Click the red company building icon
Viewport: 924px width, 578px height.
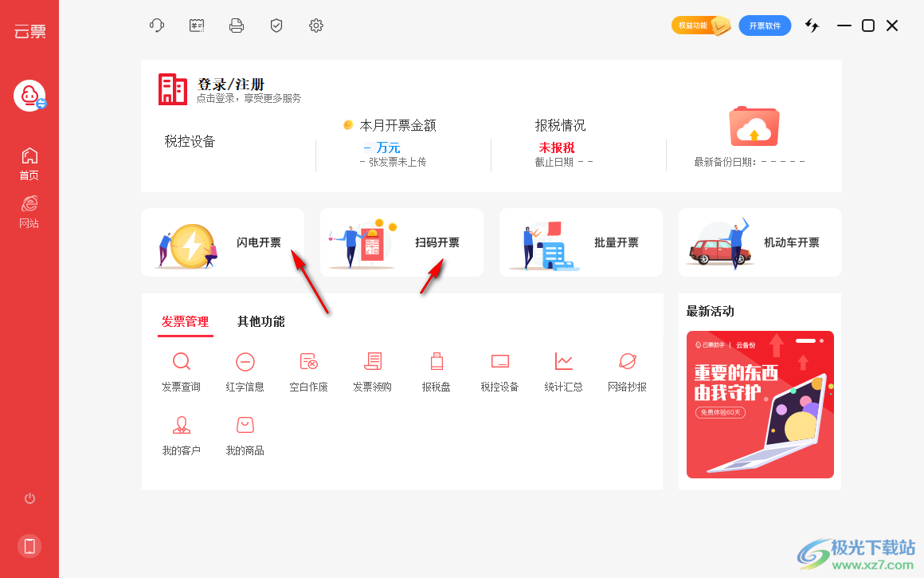173,89
